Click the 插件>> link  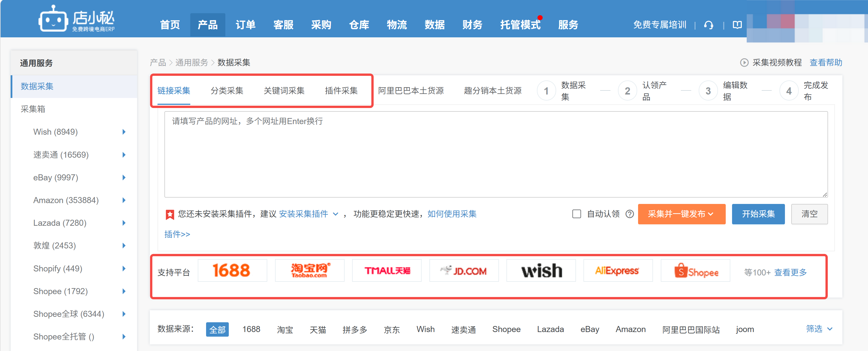click(x=177, y=234)
